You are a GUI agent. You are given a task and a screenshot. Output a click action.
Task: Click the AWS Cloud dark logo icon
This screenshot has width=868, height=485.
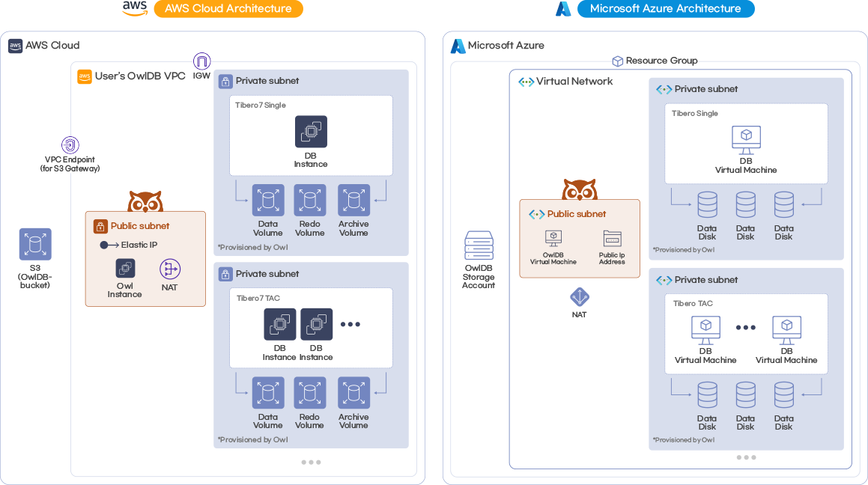(x=16, y=46)
